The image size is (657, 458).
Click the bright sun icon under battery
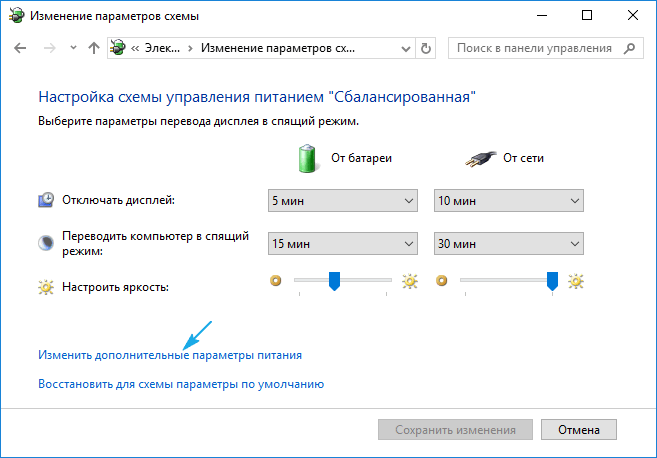[x=409, y=282]
